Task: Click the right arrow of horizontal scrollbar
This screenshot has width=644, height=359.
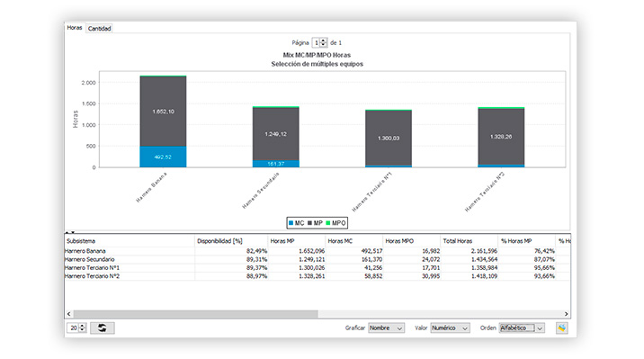Action: (567, 314)
